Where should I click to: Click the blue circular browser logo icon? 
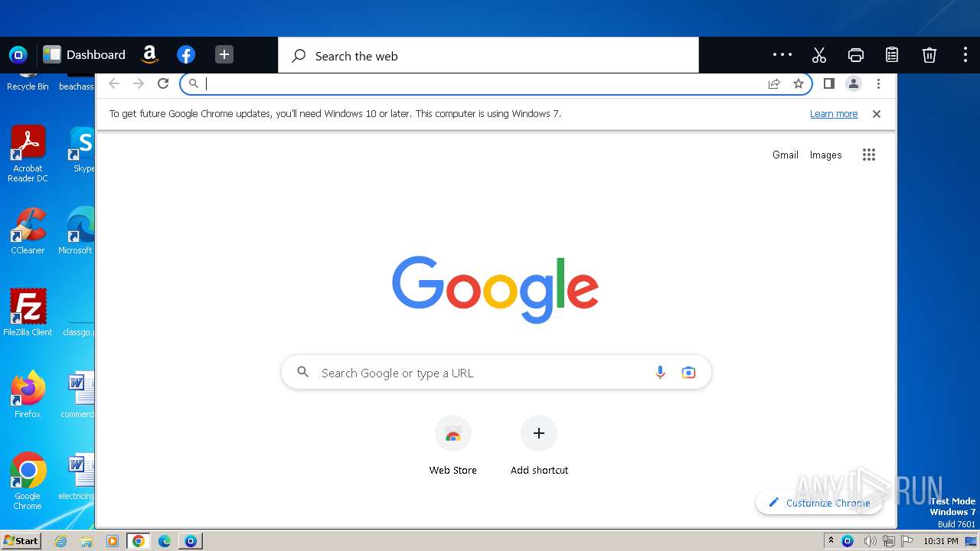point(18,54)
